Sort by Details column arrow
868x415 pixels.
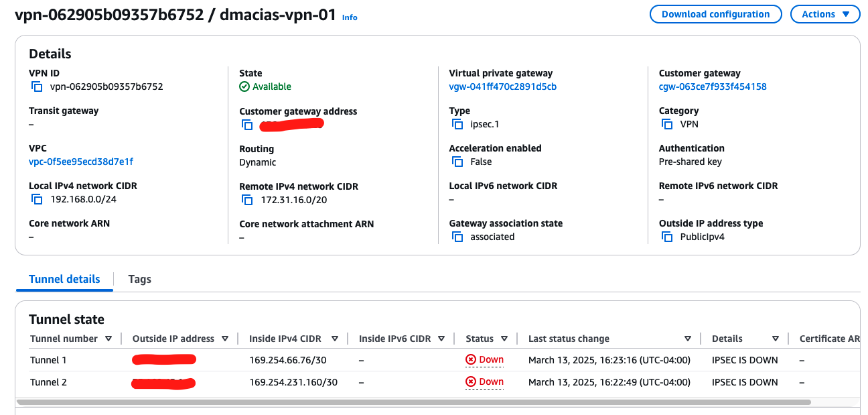click(x=776, y=339)
